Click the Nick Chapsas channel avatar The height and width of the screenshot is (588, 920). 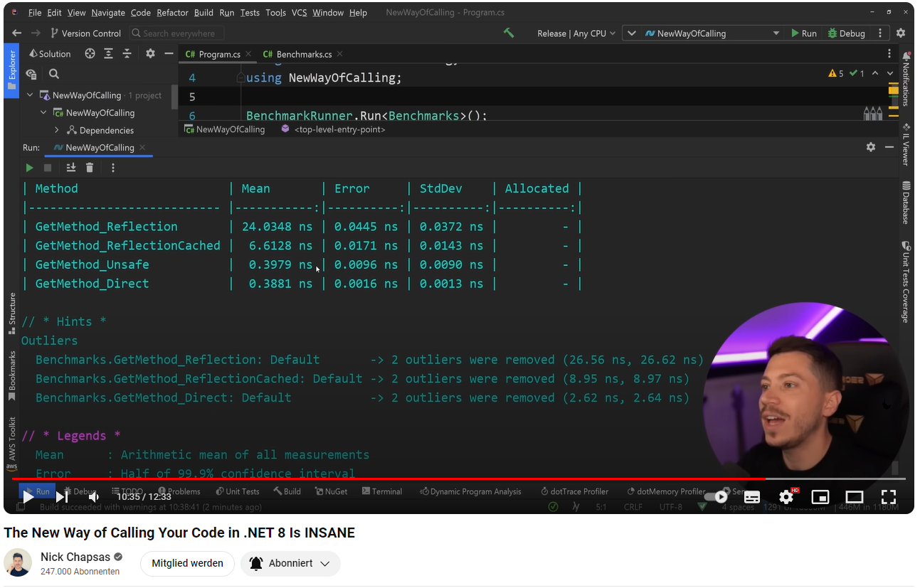coord(18,563)
